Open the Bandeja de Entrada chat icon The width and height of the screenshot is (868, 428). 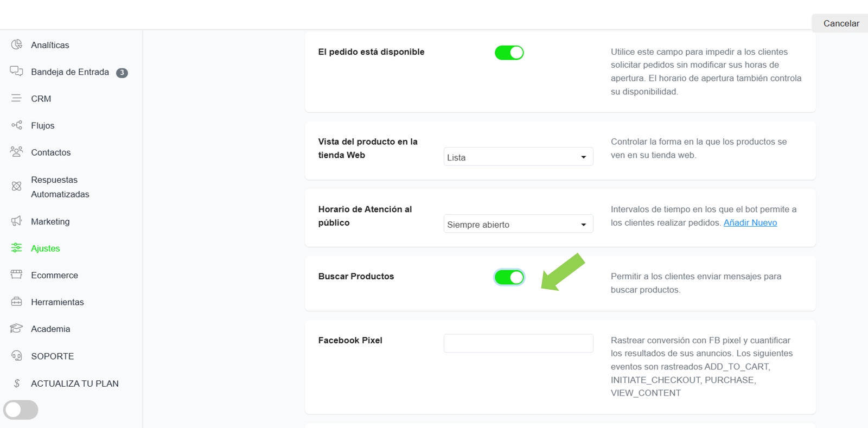[x=17, y=72]
